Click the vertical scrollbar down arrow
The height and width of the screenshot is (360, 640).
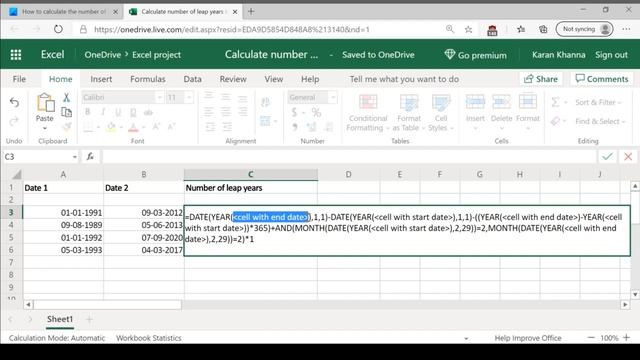pos(635,294)
